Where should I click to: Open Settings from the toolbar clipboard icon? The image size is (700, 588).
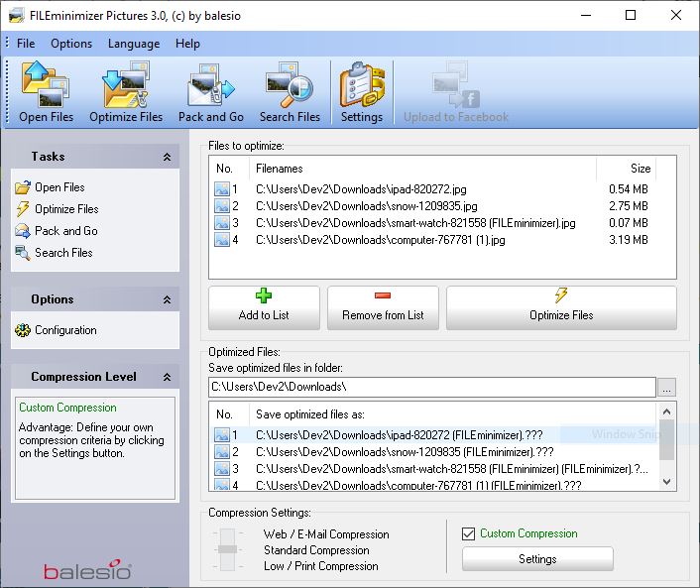tap(362, 85)
